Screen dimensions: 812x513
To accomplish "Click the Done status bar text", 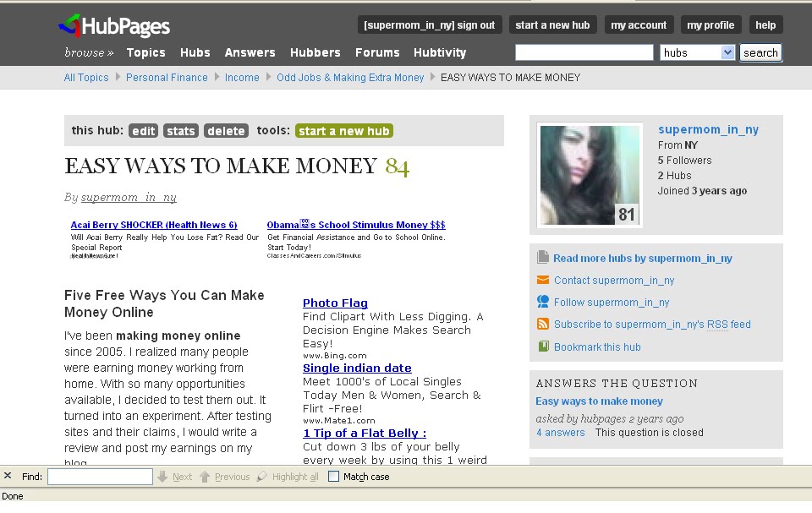I will pyautogui.click(x=13, y=496).
